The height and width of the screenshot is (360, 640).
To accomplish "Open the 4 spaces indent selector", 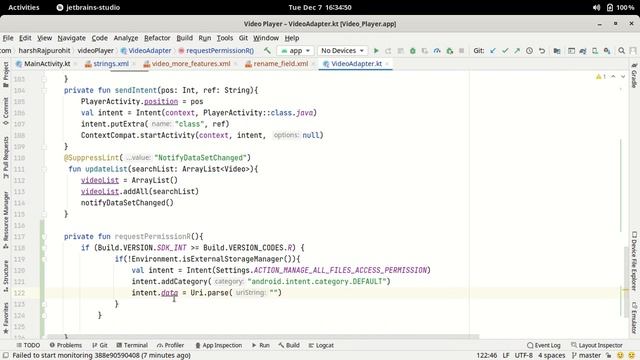I will 551,356.
